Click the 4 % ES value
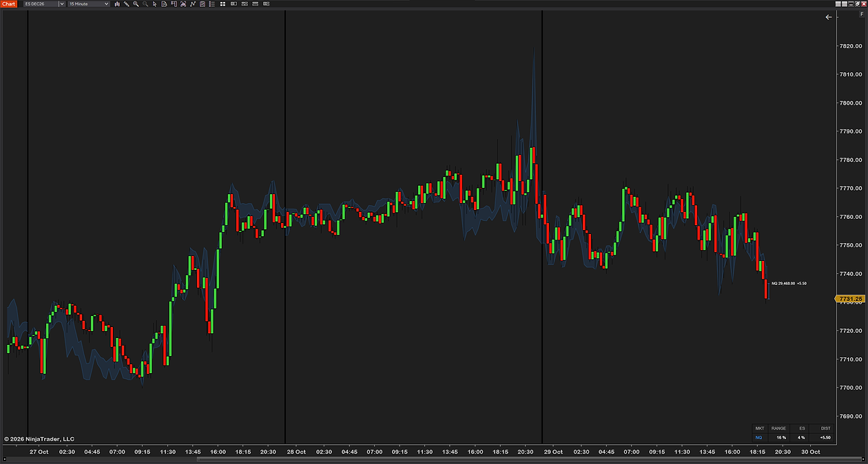Screen dimensions: 868x464 point(801,437)
